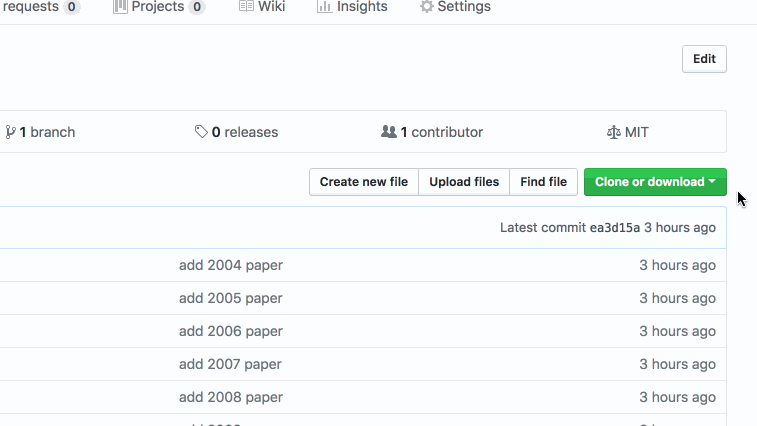
Task: Click the branch icon beside 1 branch
Action: click(x=10, y=132)
